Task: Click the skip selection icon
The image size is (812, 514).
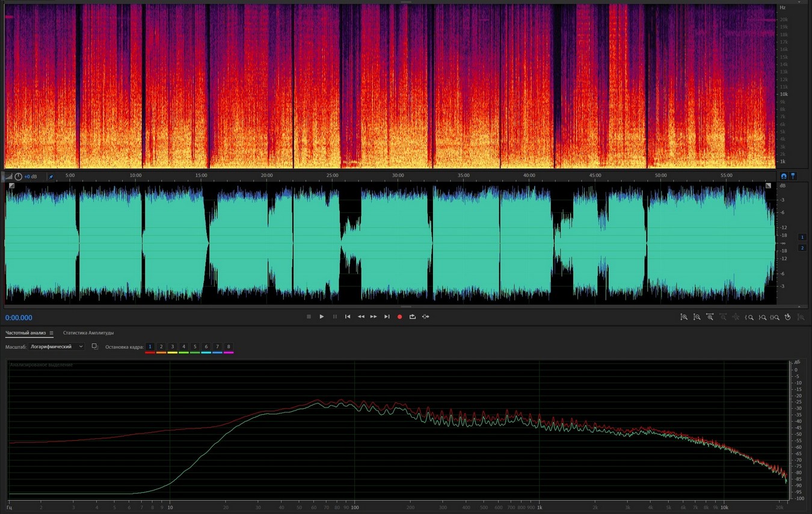Action: point(426,317)
